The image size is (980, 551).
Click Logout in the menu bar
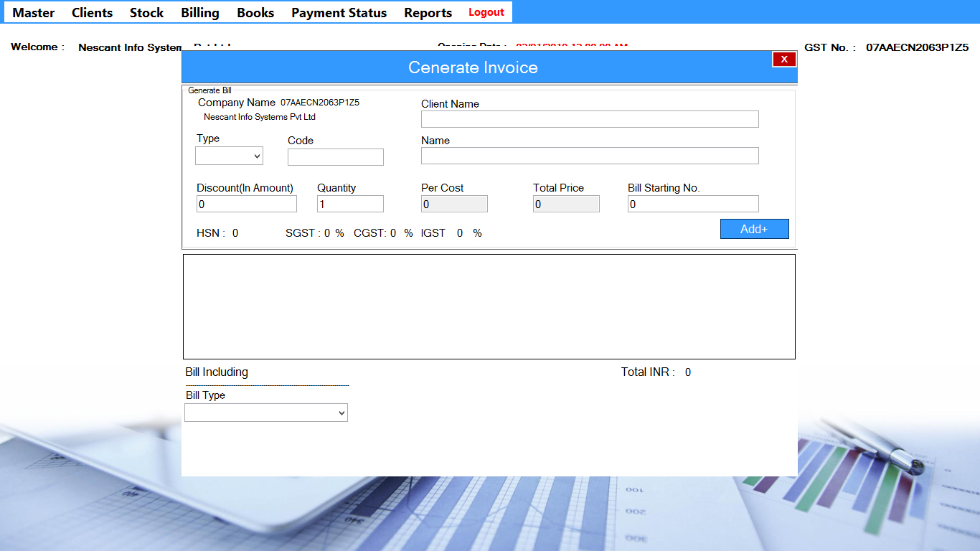click(486, 12)
